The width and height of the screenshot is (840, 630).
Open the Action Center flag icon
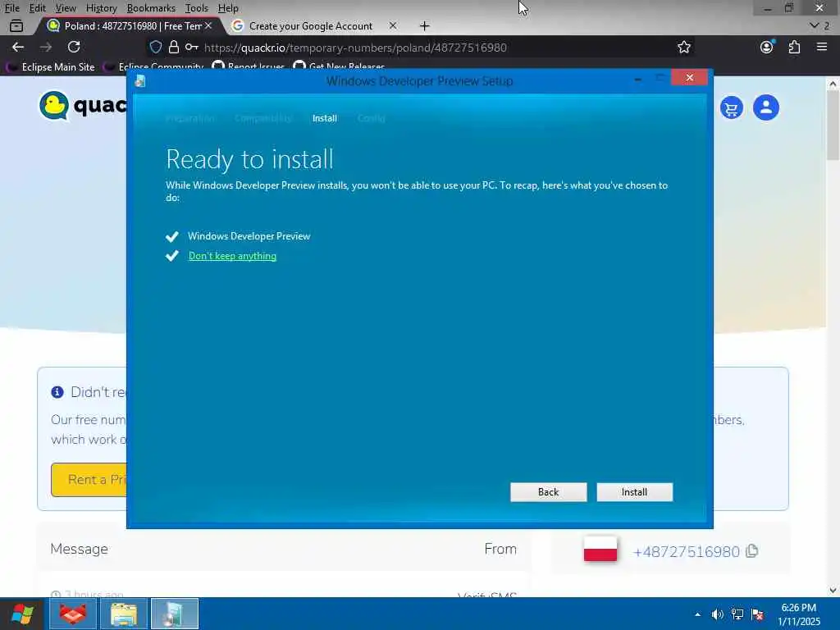pos(757,614)
